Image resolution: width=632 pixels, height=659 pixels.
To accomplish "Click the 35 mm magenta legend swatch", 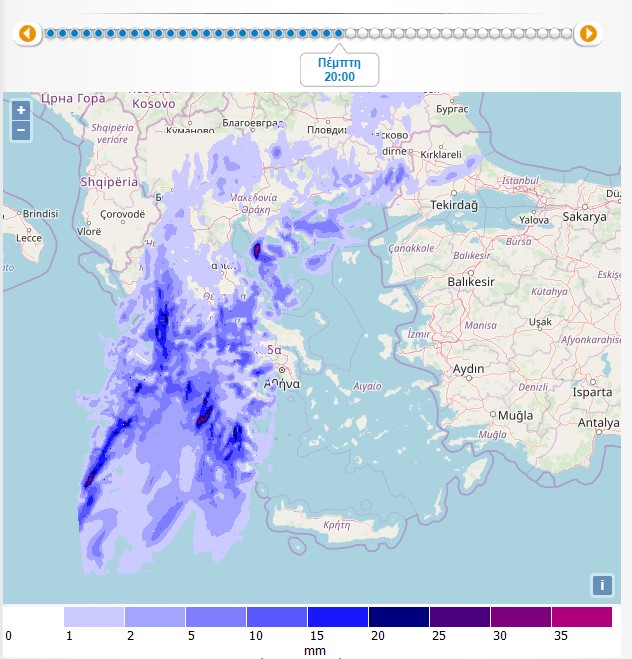I will coord(581,616).
